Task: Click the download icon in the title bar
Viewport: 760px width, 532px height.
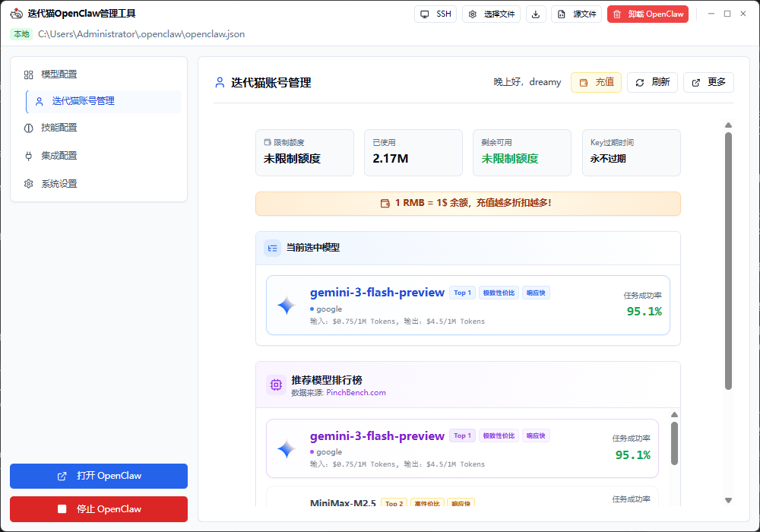Action: point(536,13)
